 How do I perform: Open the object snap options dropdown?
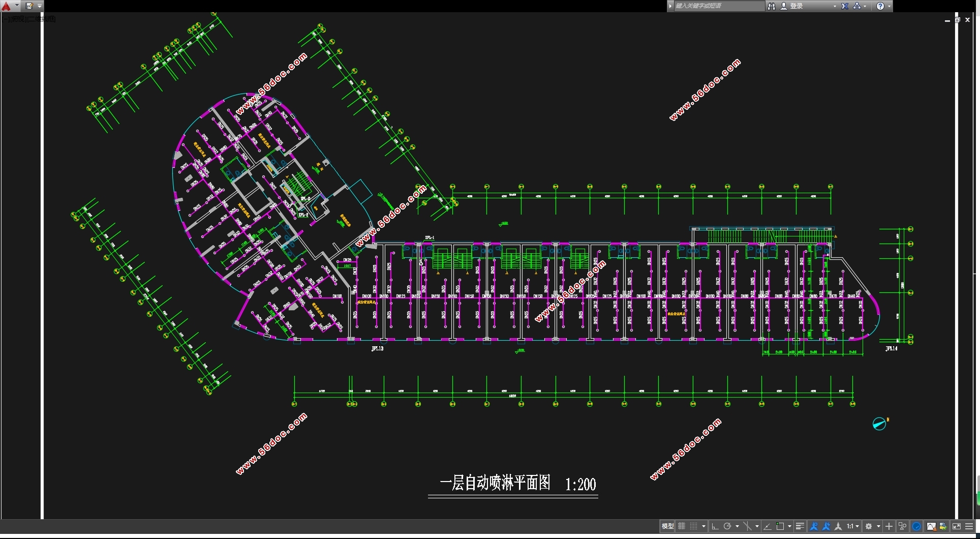point(789,526)
